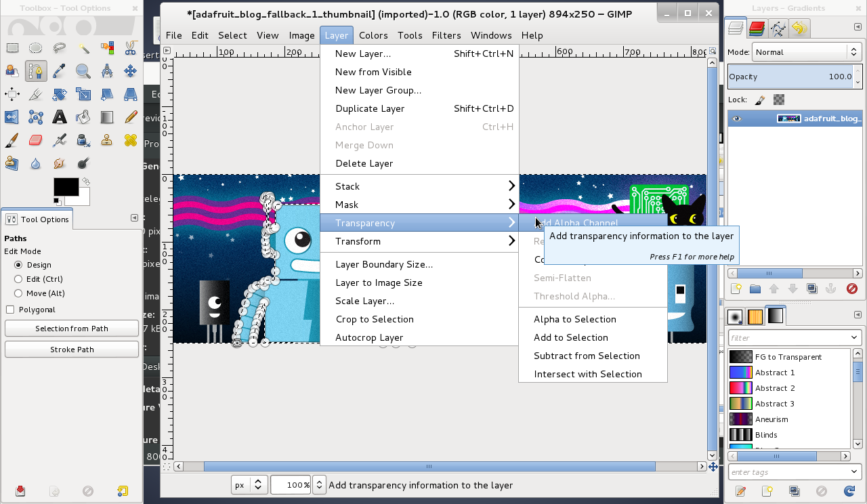Select the Scissors Select tool
The height and width of the screenshot is (504, 867).
click(131, 48)
